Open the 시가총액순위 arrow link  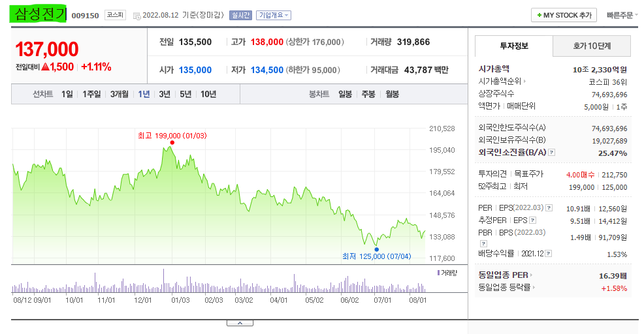click(524, 82)
